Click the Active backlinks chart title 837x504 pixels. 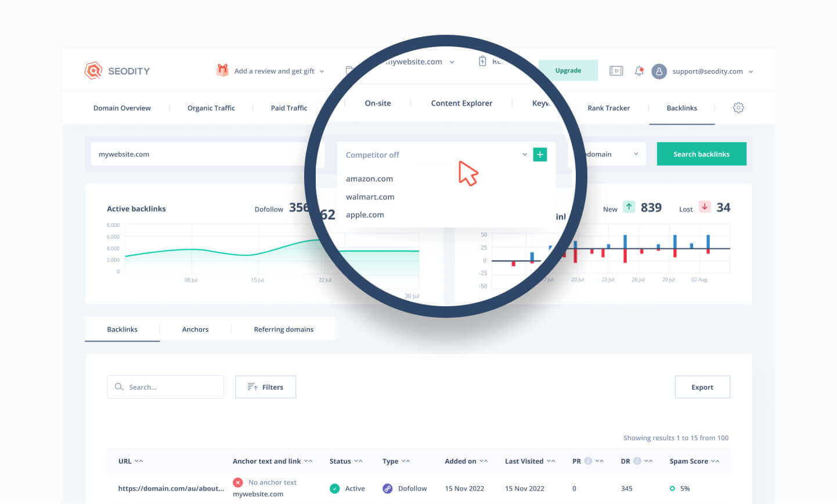point(136,209)
